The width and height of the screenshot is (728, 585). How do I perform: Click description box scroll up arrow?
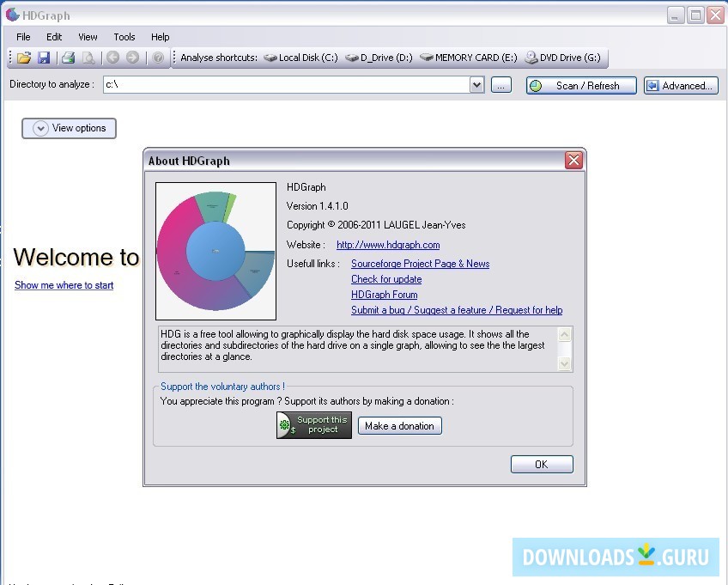click(565, 334)
